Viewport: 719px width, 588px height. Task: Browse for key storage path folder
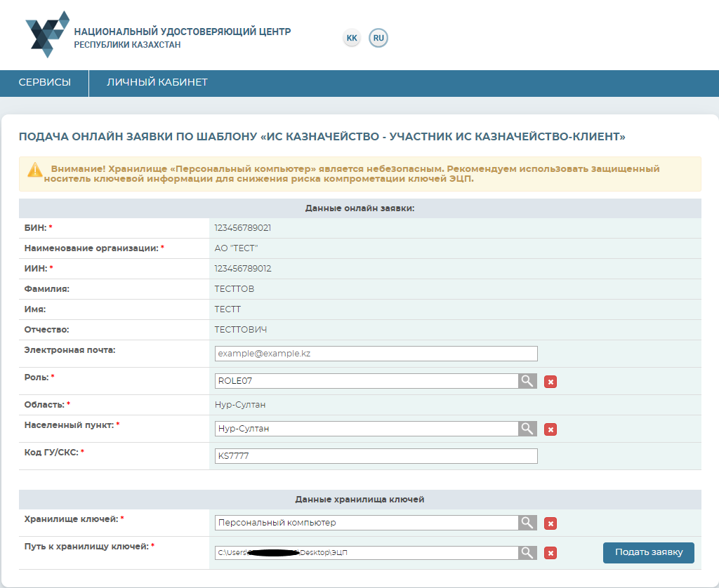pyautogui.click(x=527, y=553)
